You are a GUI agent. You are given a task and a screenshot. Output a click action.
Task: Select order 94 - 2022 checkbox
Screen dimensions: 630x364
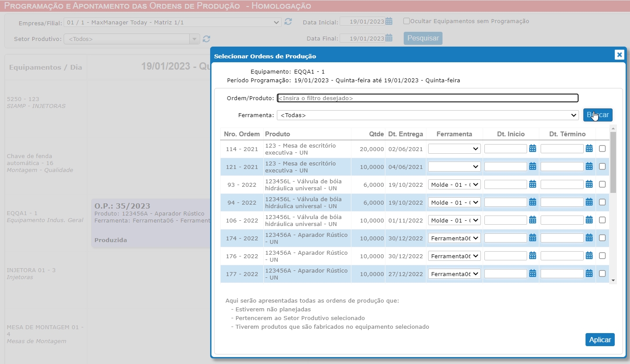(x=602, y=202)
